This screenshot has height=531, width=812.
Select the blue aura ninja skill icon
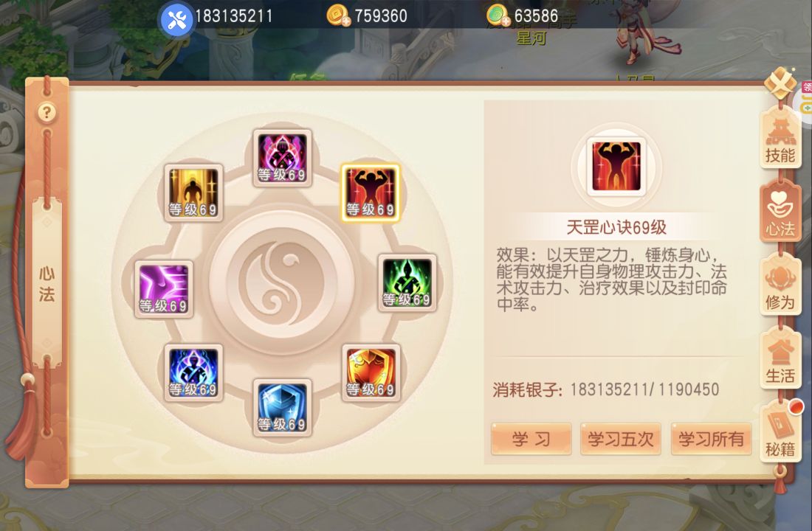click(x=193, y=372)
